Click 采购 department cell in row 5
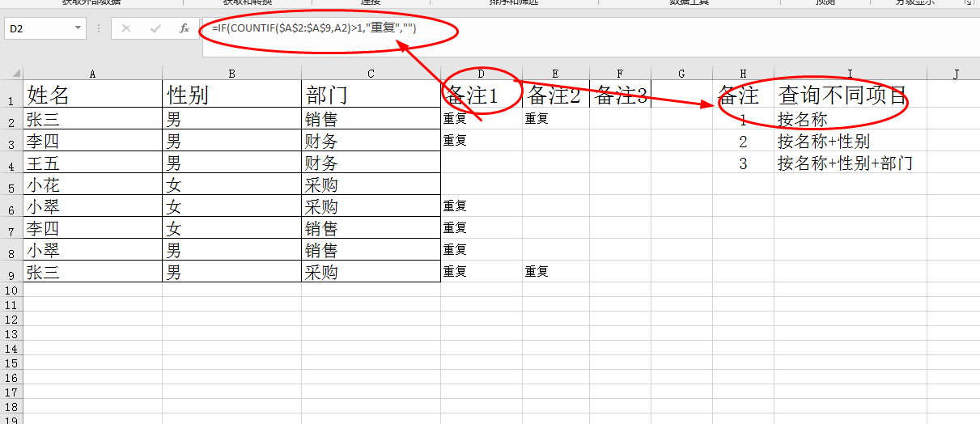 pyautogui.click(x=371, y=184)
